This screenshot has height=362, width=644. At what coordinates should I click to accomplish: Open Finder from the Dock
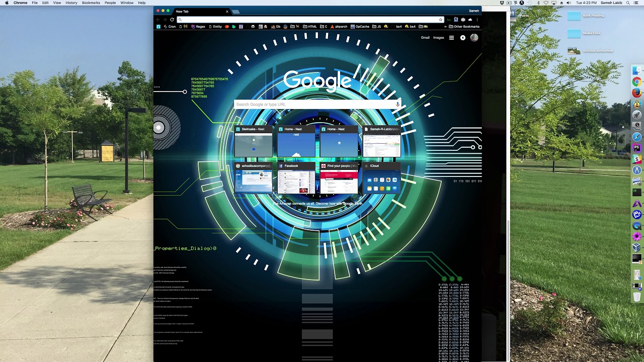pos(637,70)
